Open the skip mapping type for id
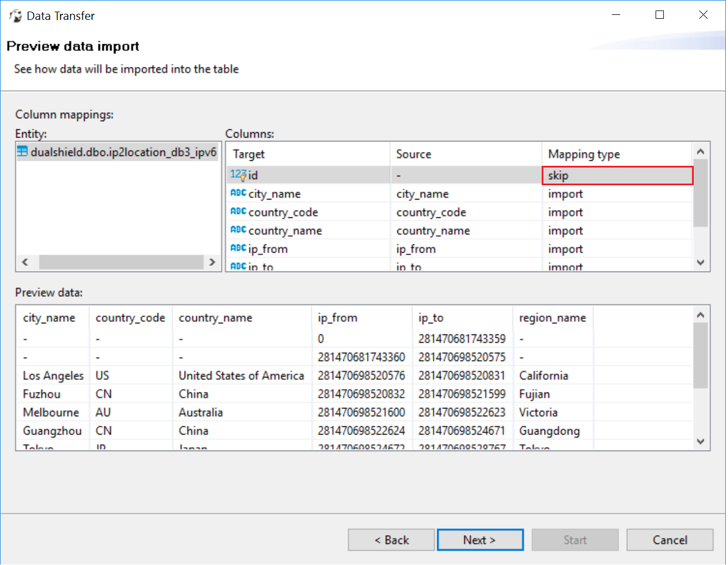The width and height of the screenshot is (728, 565). coord(617,175)
